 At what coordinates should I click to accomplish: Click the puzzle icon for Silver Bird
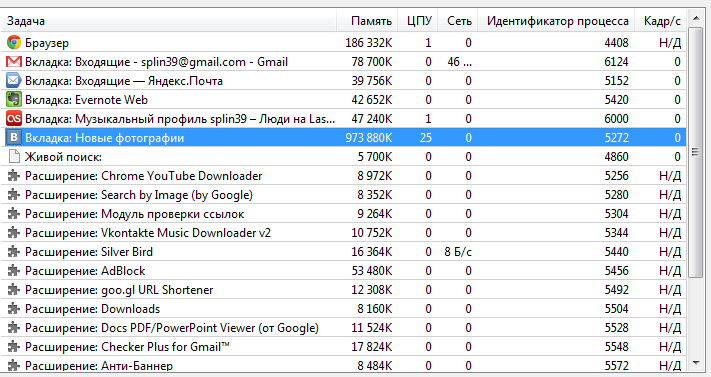14,252
